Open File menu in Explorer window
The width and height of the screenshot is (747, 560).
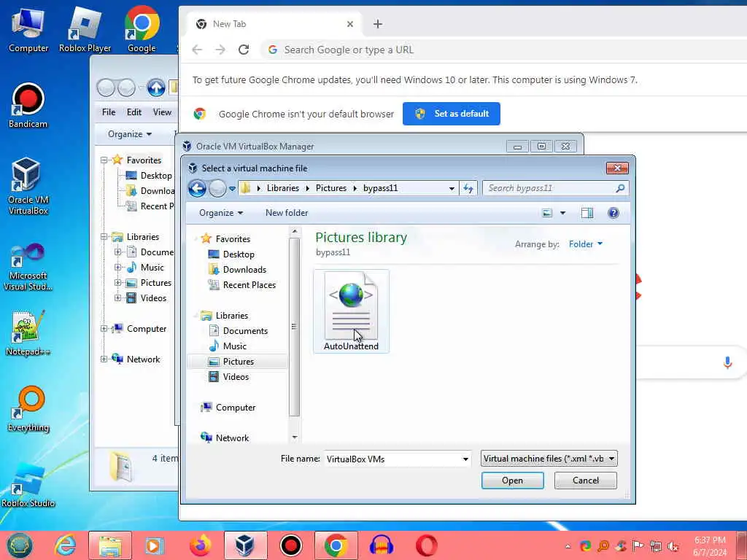click(x=109, y=112)
